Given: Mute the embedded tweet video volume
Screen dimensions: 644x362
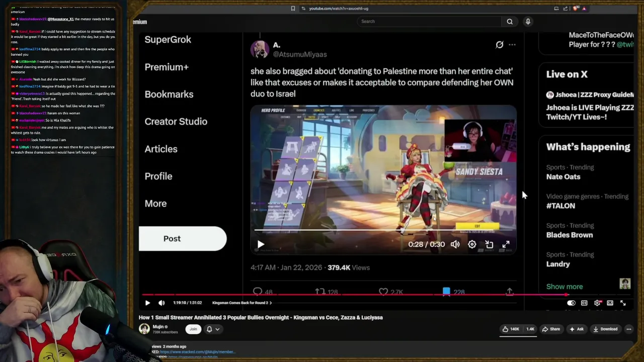Looking at the screenshot, I should tap(455, 244).
